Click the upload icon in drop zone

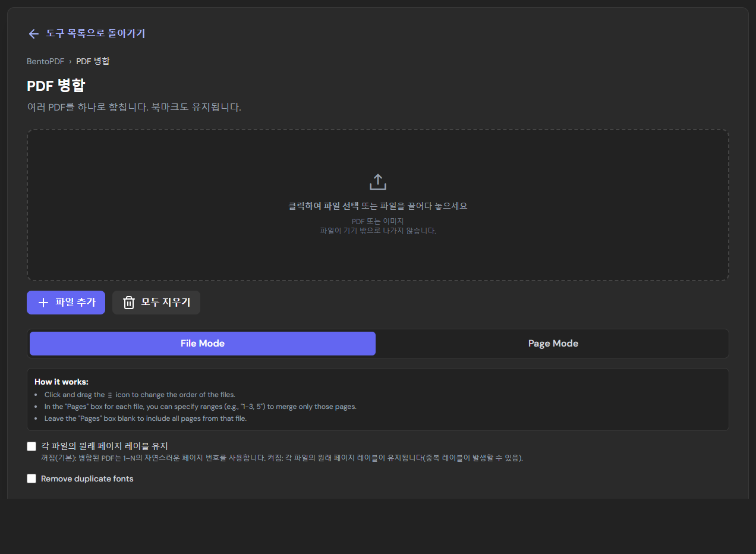[378, 182]
